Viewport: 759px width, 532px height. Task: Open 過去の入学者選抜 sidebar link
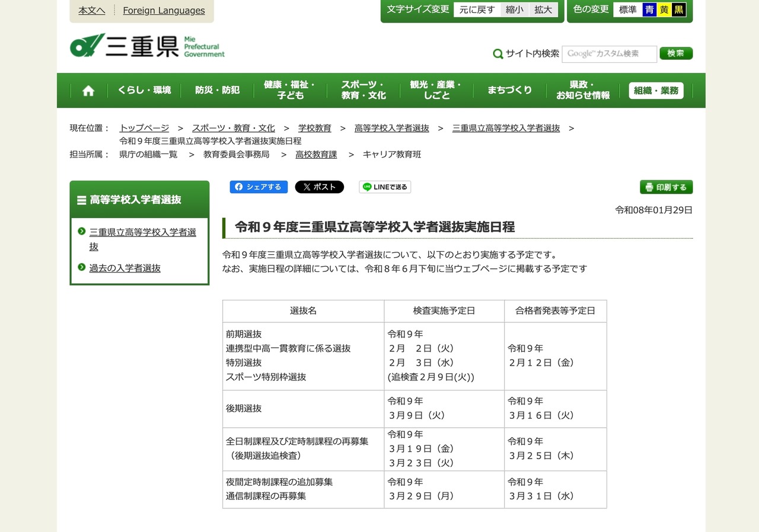(125, 268)
